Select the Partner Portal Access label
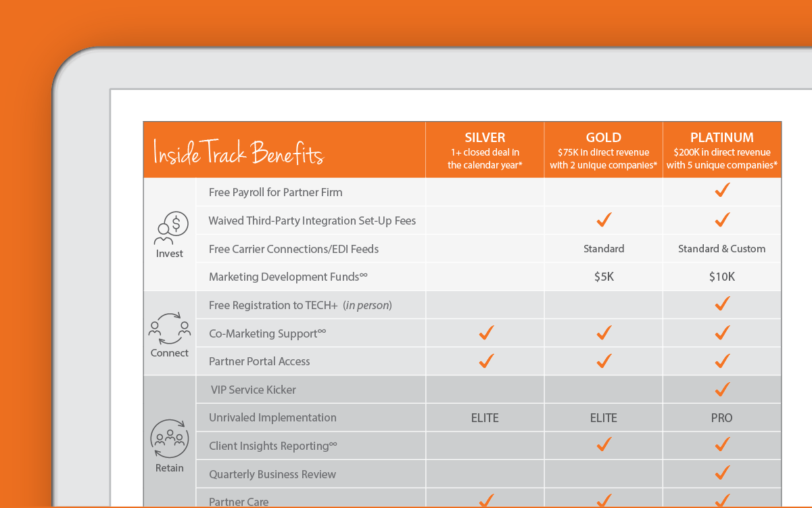Image resolution: width=812 pixels, height=508 pixels. pos(260,361)
